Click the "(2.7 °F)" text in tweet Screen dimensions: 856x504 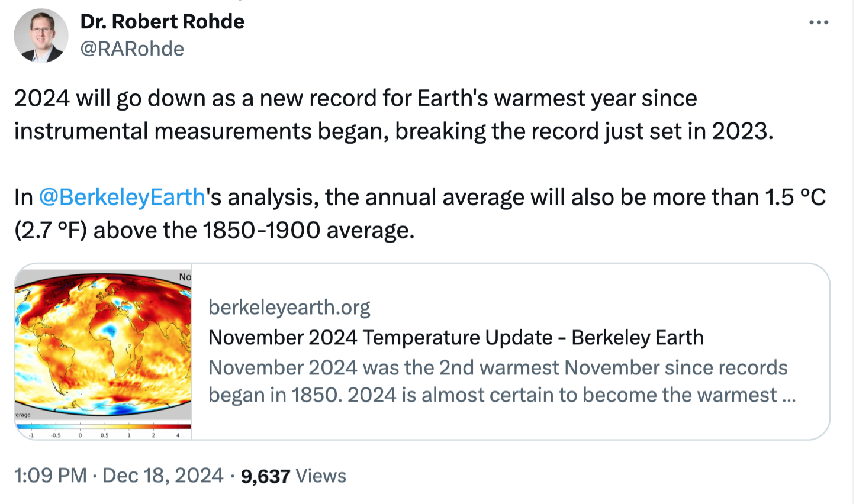pyautogui.click(x=50, y=230)
